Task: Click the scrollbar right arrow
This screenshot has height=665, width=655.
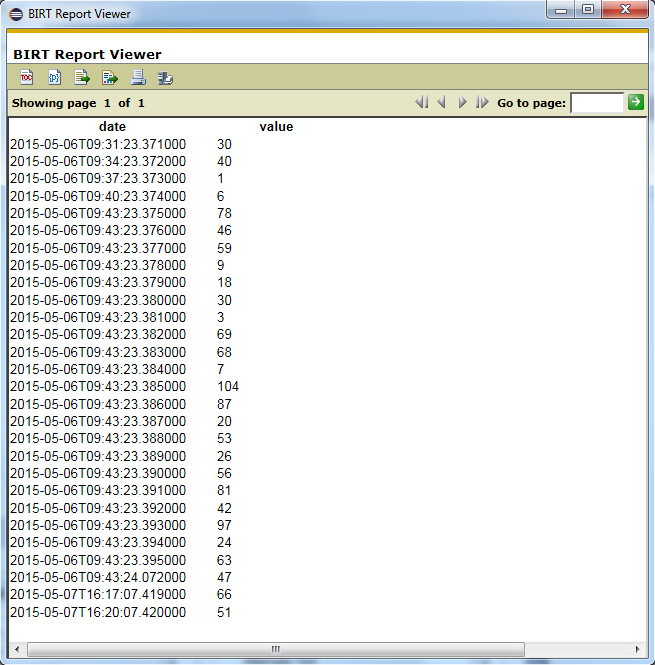Action: pos(637,649)
